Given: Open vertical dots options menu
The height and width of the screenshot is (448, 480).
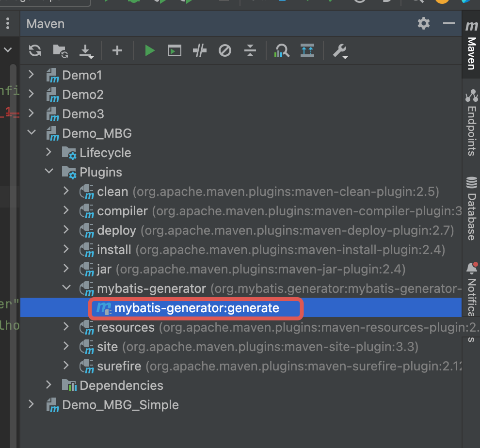Looking at the screenshot, I should [x=8, y=23].
